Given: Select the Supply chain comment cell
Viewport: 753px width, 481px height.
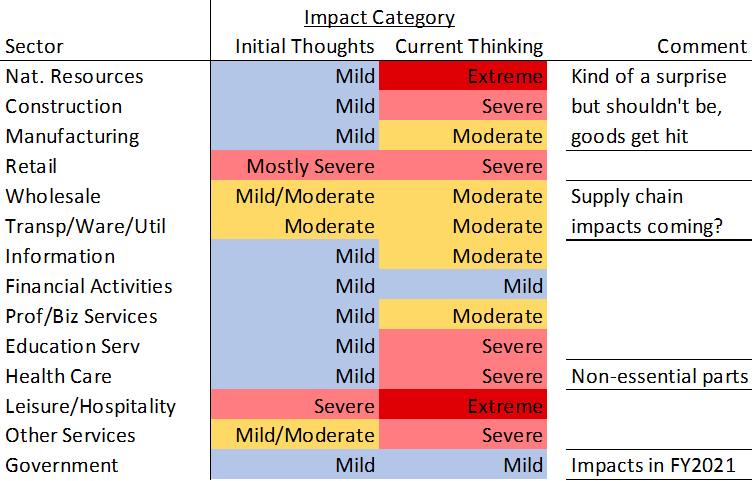Looking at the screenshot, I should (x=648, y=211).
